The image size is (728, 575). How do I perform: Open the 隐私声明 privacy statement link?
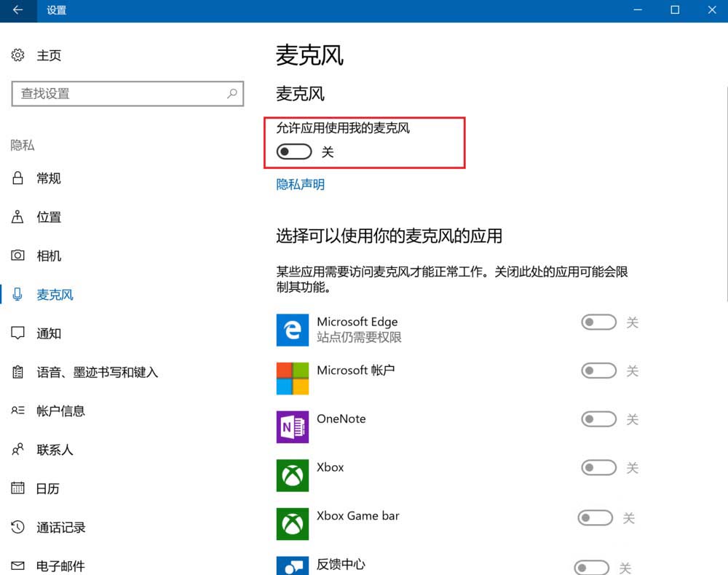(299, 184)
